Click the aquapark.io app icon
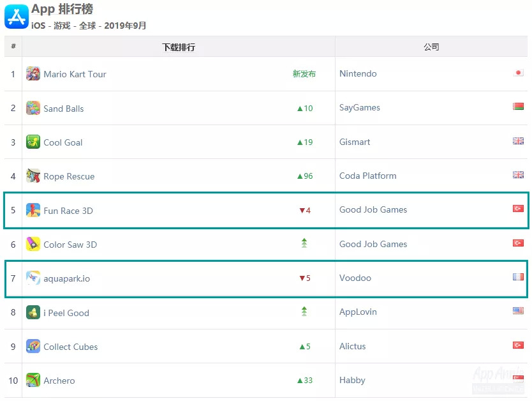 tap(33, 278)
